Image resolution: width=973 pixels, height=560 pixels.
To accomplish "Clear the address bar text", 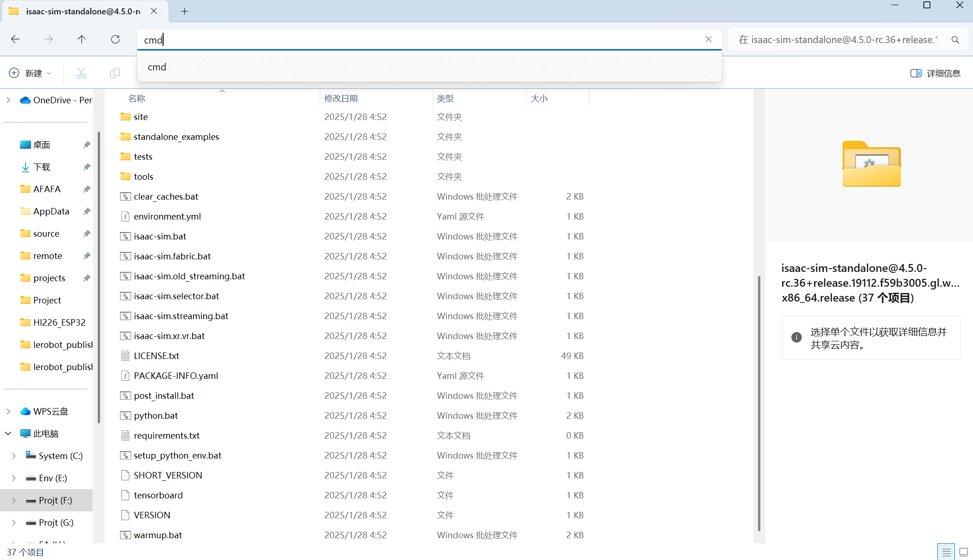I will pyautogui.click(x=708, y=39).
